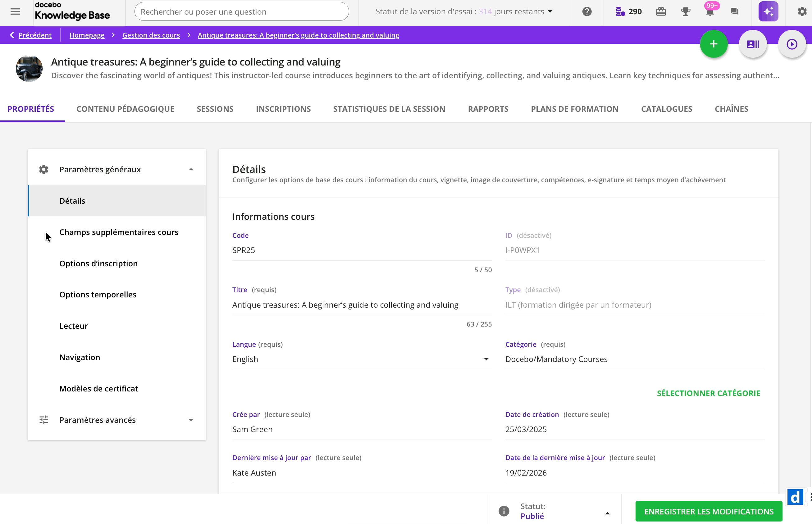Open the hamburger main menu

(15, 11)
